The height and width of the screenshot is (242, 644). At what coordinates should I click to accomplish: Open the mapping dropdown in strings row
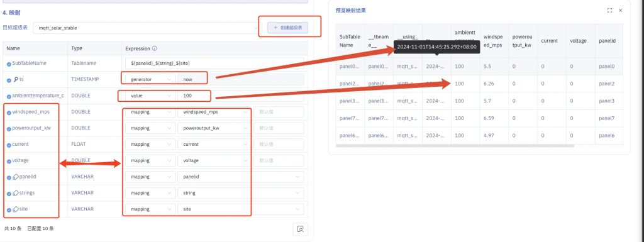[x=150, y=193]
